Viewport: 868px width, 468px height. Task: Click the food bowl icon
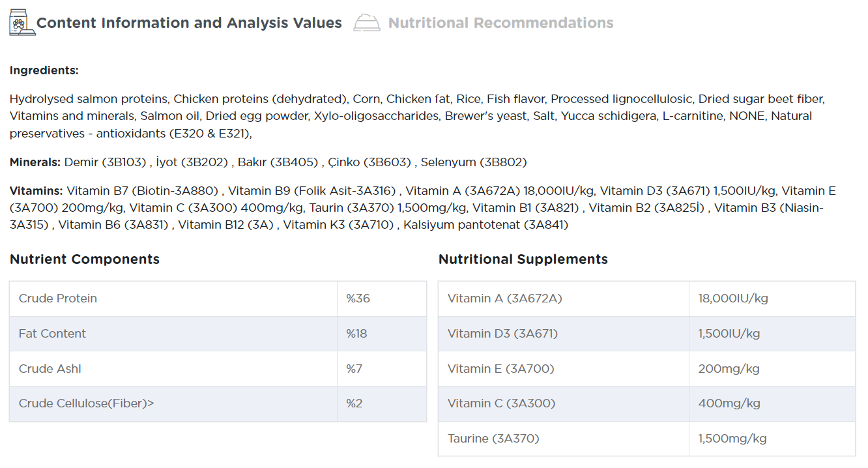pos(366,23)
